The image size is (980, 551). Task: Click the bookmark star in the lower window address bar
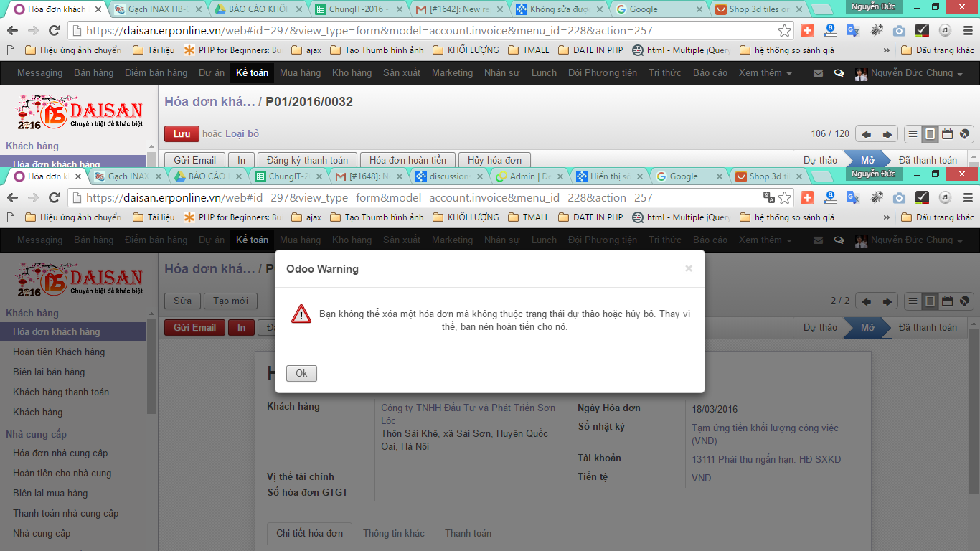pyautogui.click(x=785, y=197)
